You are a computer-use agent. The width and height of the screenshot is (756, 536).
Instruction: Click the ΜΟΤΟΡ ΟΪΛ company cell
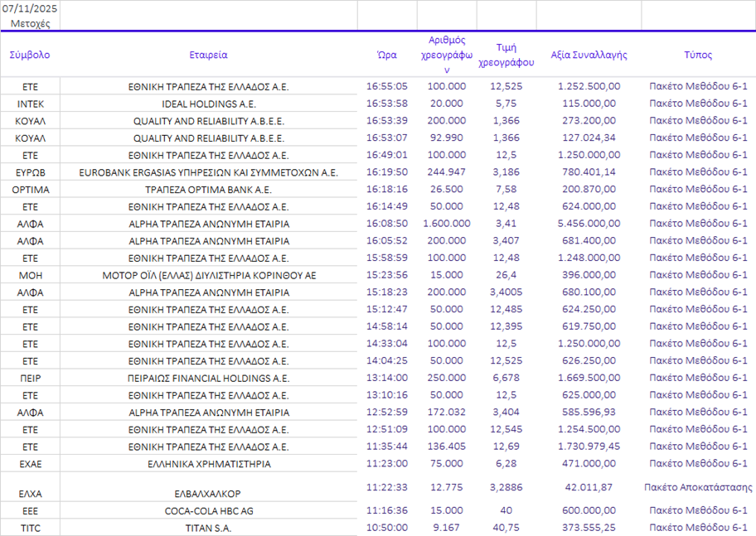click(x=208, y=275)
